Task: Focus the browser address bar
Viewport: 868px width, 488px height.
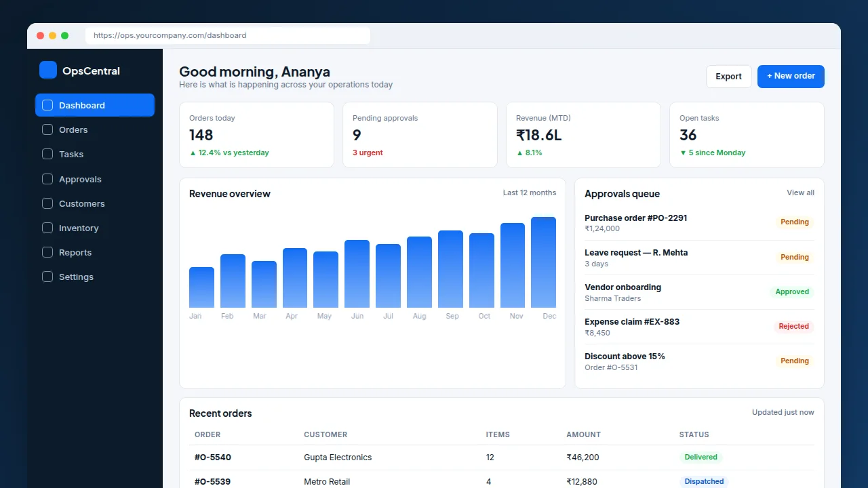Action: pos(228,35)
